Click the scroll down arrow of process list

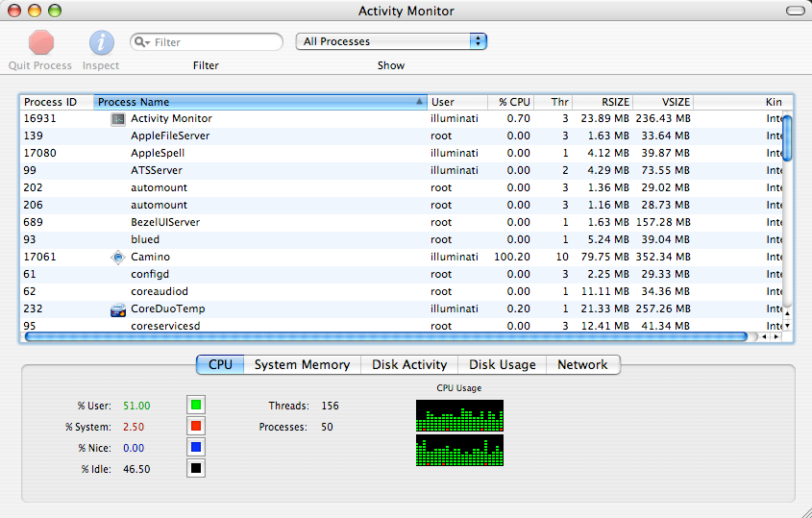pyautogui.click(x=787, y=326)
